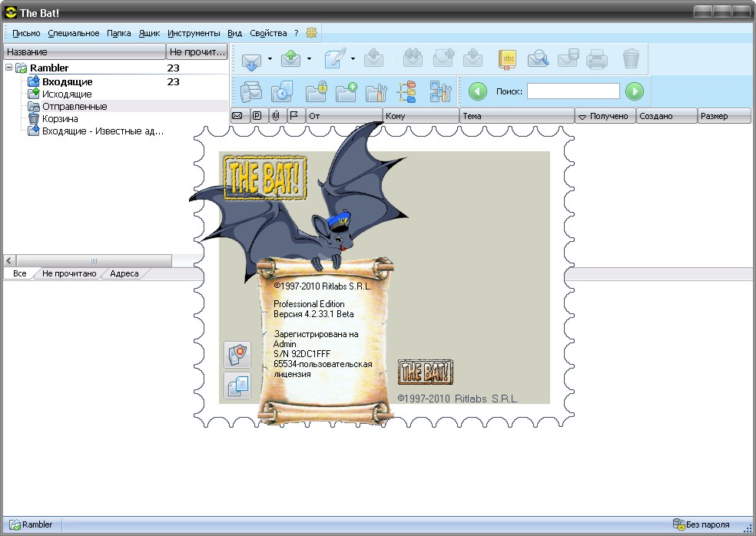756x536 pixels.
Task: Click the mail dispatcher stacked envelopes icon
Action: click(x=251, y=91)
